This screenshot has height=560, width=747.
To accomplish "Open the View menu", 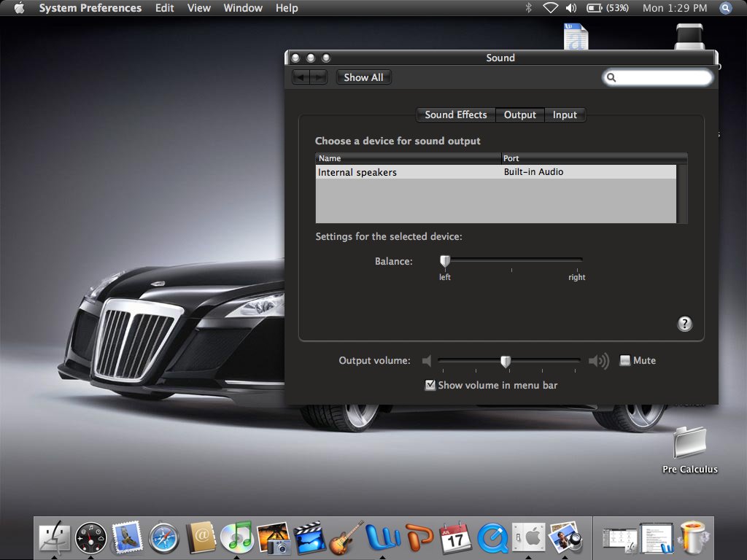I will coord(198,8).
